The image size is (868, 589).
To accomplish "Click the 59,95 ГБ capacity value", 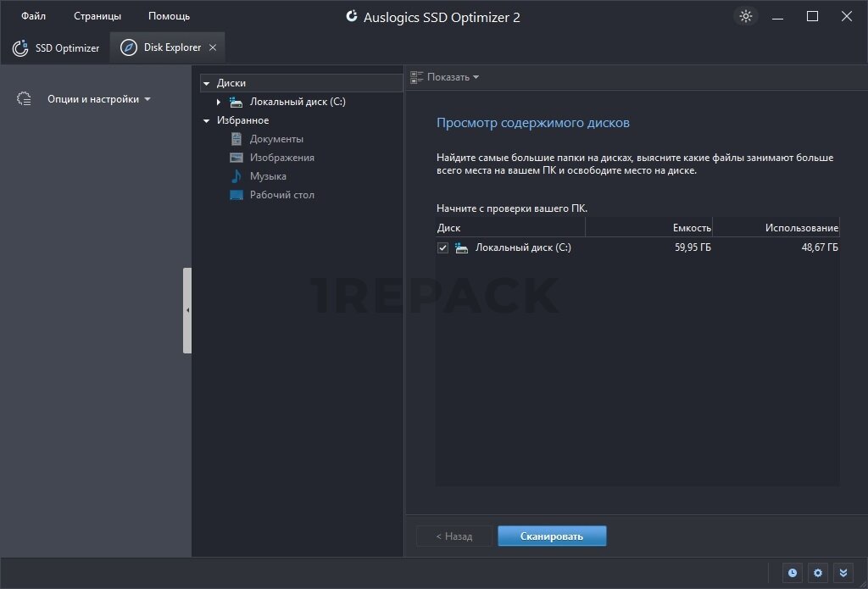I will pos(693,247).
